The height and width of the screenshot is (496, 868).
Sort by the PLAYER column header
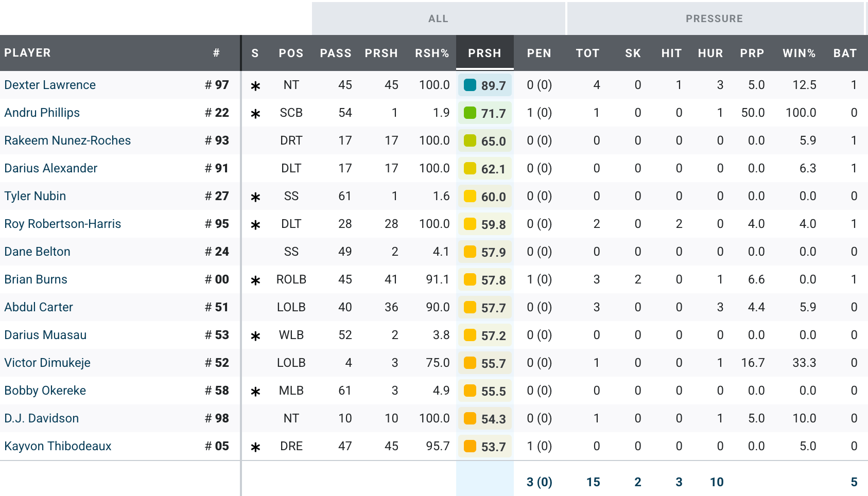point(28,52)
